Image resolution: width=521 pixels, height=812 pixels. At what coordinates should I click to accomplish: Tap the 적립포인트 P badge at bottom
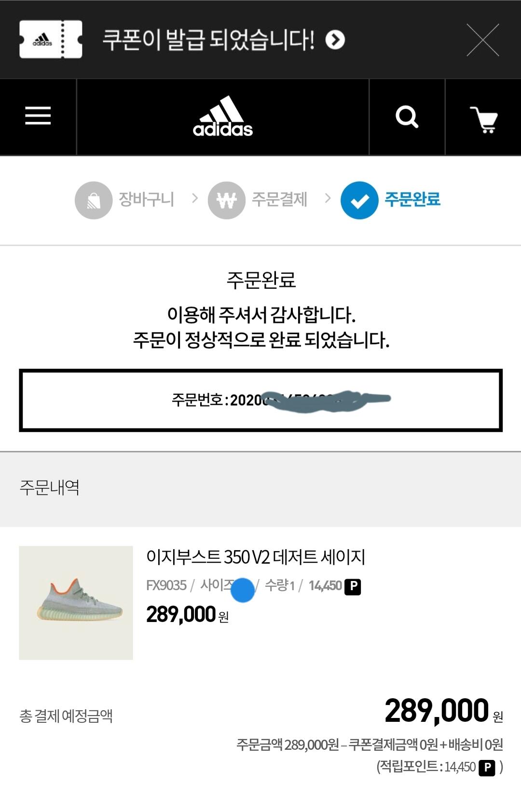click(487, 768)
